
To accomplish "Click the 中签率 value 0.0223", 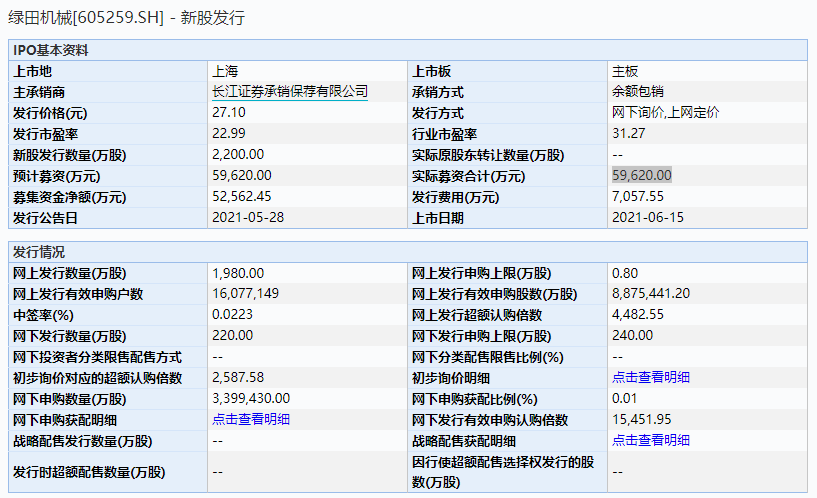I will point(232,315).
